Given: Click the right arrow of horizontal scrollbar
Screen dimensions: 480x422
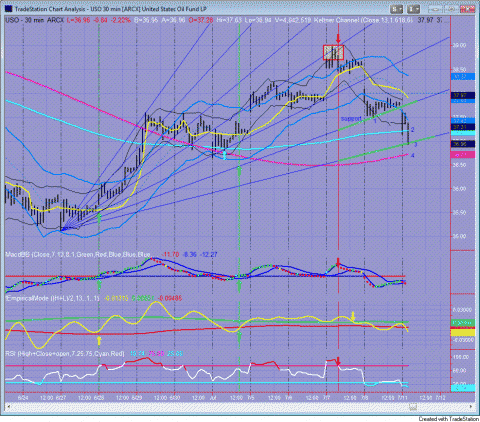Looking at the screenshot, I should coord(472,406).
